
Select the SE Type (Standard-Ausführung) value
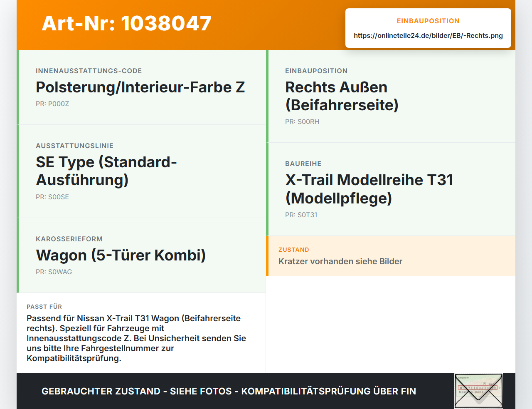[x=106, y=171]
